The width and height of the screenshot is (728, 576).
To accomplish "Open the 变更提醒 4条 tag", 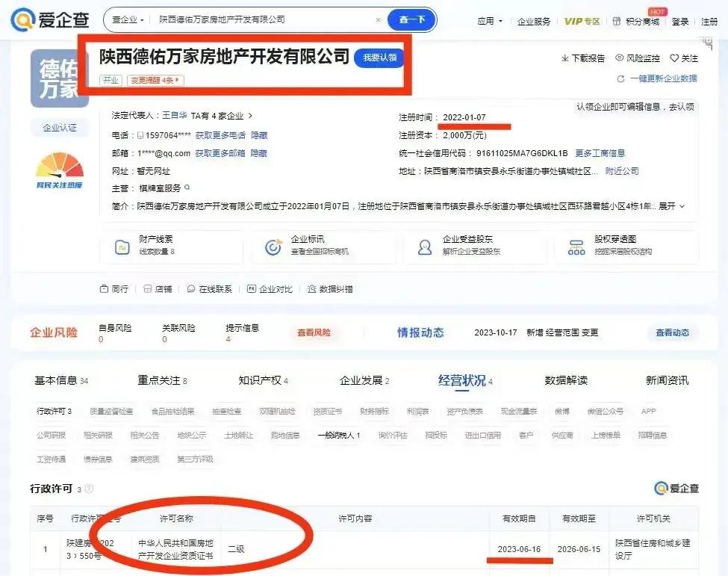I will pyautogui.click(x=155, y=81).
